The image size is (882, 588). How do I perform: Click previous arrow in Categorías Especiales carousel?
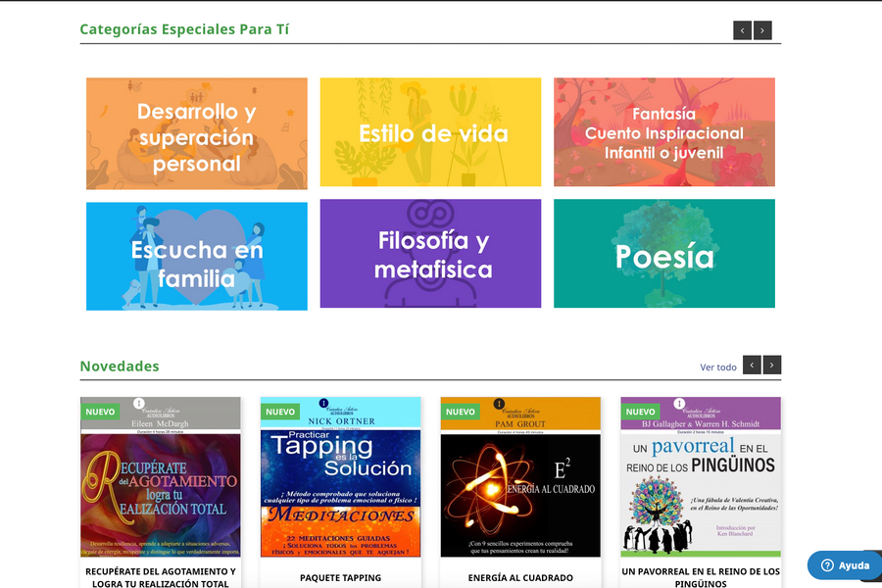[x=743, y=30]
